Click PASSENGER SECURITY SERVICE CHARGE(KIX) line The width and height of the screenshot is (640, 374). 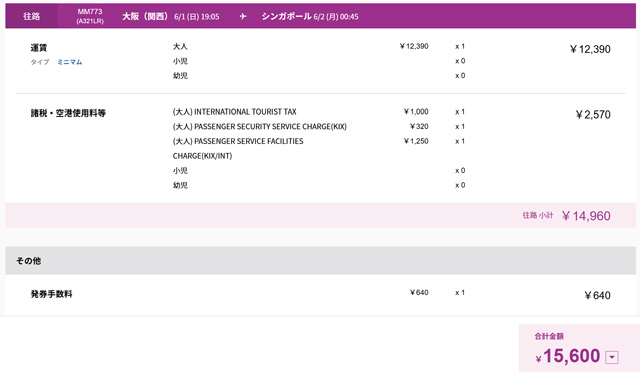[x=260, y=127]
